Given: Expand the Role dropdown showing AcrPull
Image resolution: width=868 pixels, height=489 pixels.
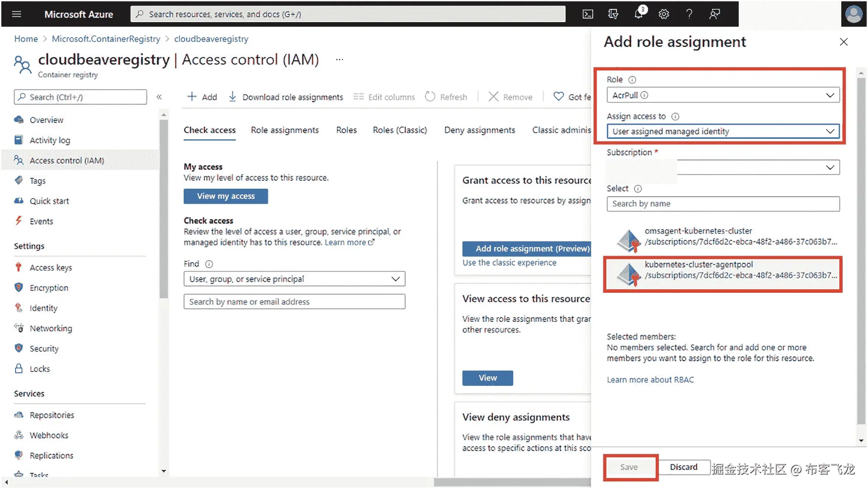Looking at the screenshot, I should click(723, 95).
